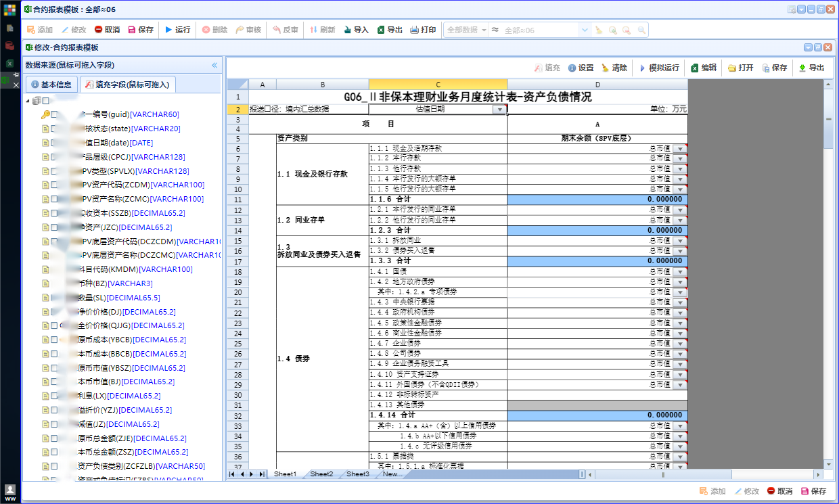This screenshot has width=839, height=504.
Task: Open 总市值 dropdown for 1.3.1 拆放同业 row
Action: 680,240
